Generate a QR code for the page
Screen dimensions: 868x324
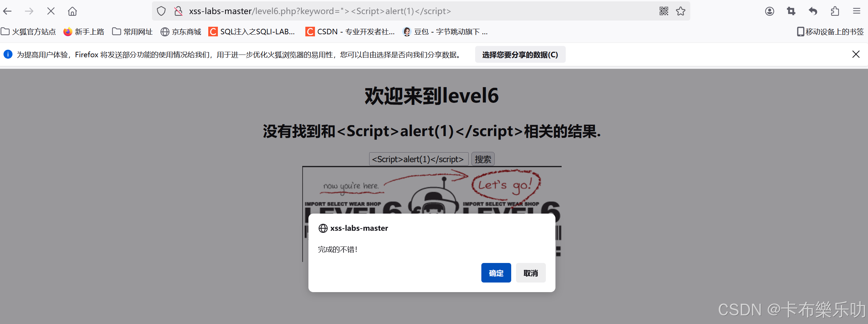[x=664, y=11]
